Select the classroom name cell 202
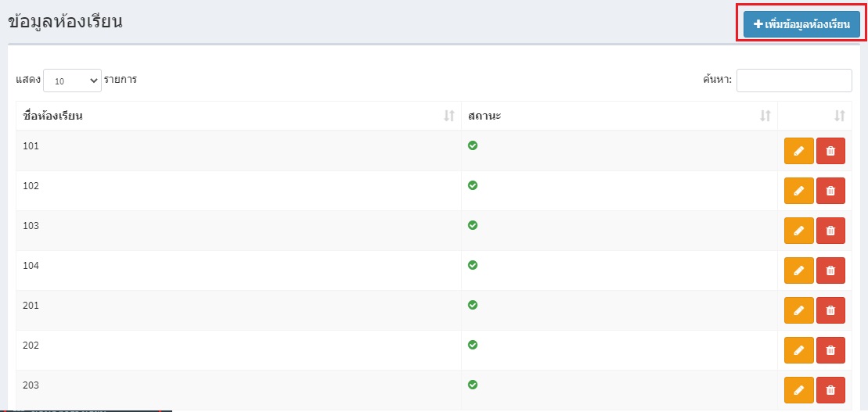 tap(239, 350)
